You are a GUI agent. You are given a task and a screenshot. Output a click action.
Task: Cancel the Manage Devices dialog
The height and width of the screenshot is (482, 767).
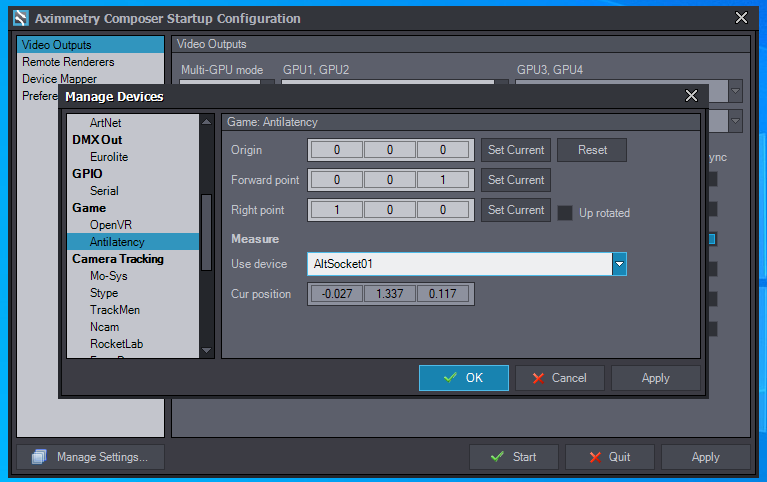pos(560,378)
